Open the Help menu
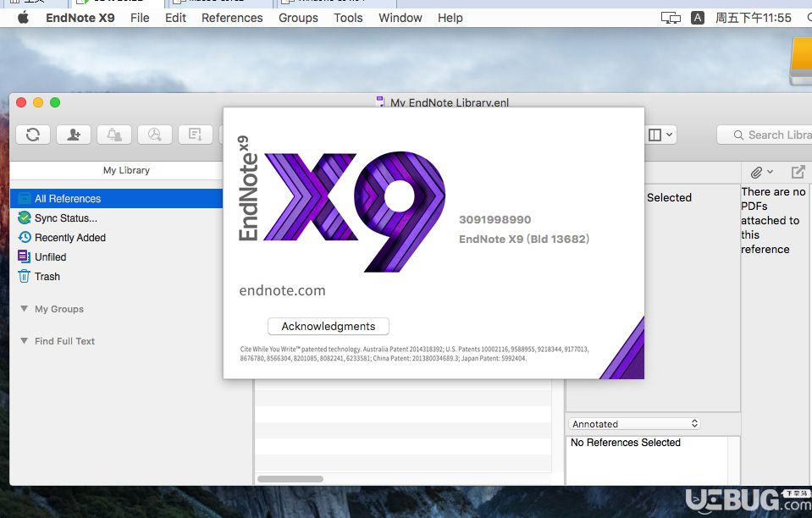The width and height of the screenshot is (812, 518). tap(450, 18)
